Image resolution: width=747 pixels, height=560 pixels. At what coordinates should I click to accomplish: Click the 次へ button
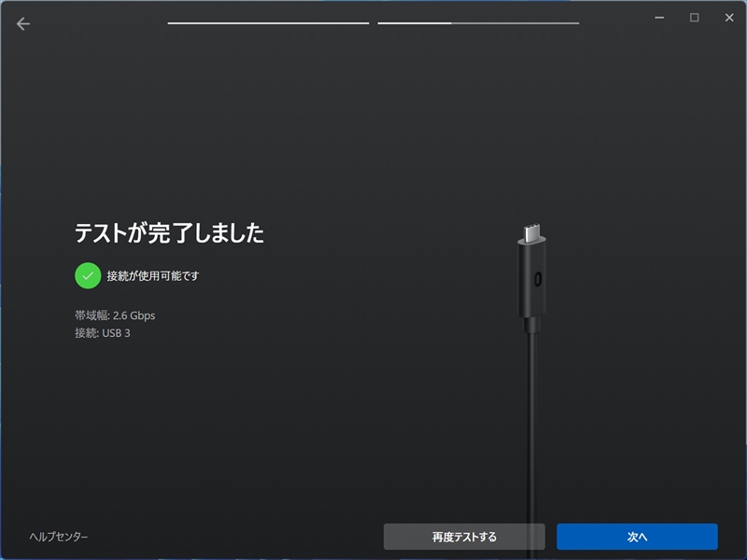637,537
